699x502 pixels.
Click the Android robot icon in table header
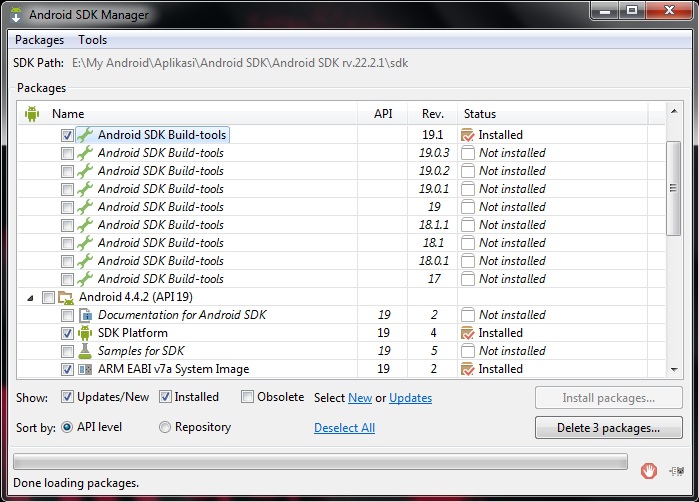pyautogui.click(x=32, y=114)
